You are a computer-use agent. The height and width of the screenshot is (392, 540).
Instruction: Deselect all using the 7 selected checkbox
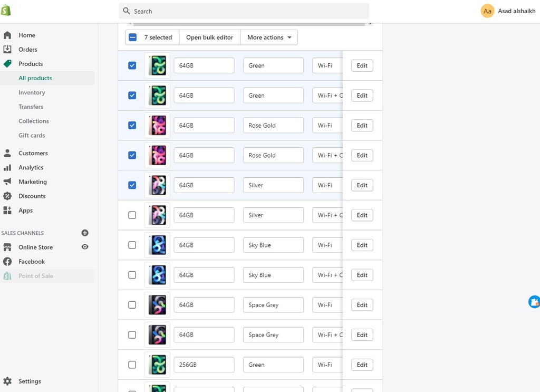click(132, 37)
